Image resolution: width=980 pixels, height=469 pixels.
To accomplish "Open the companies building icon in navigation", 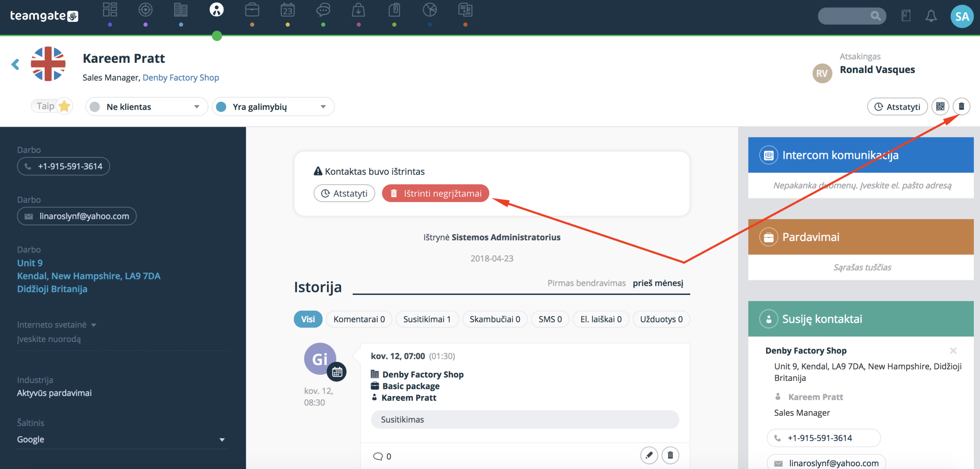I will 181,10.
